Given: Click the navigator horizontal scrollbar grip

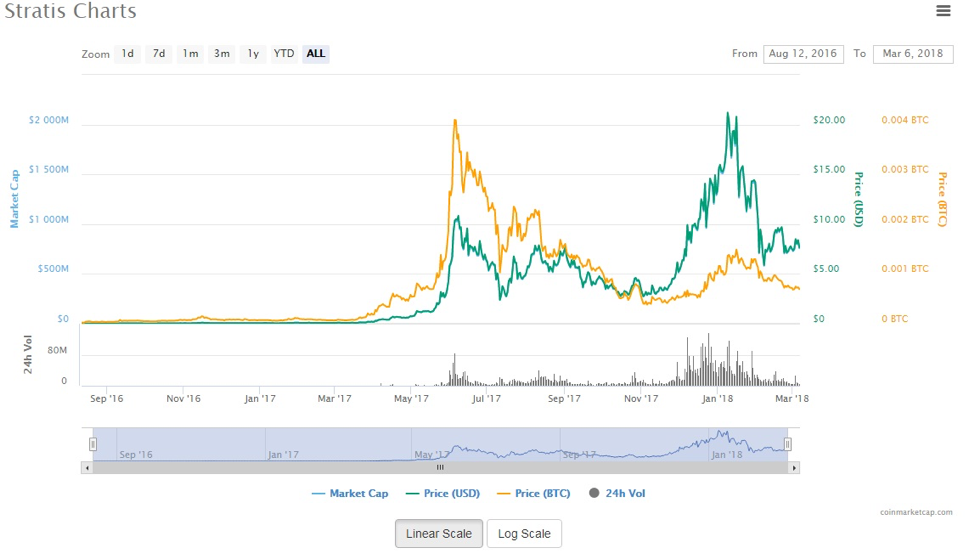Looking at the screenshot, I should click(x=440, y=468).
